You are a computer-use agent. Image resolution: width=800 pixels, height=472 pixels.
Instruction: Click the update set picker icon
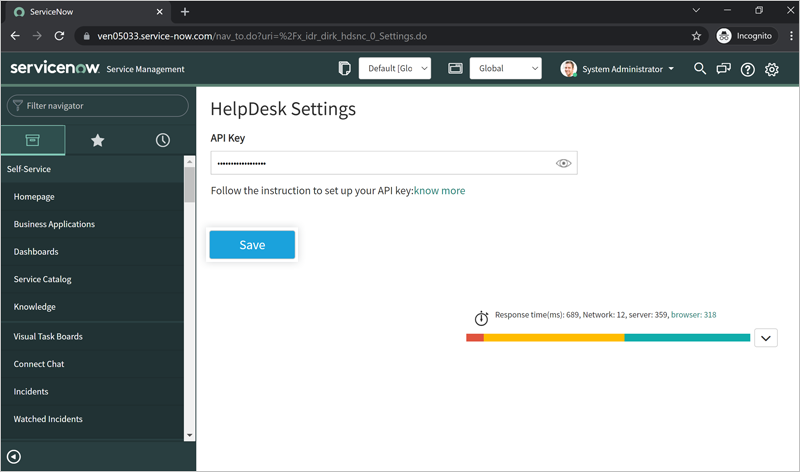click(346, 69)
